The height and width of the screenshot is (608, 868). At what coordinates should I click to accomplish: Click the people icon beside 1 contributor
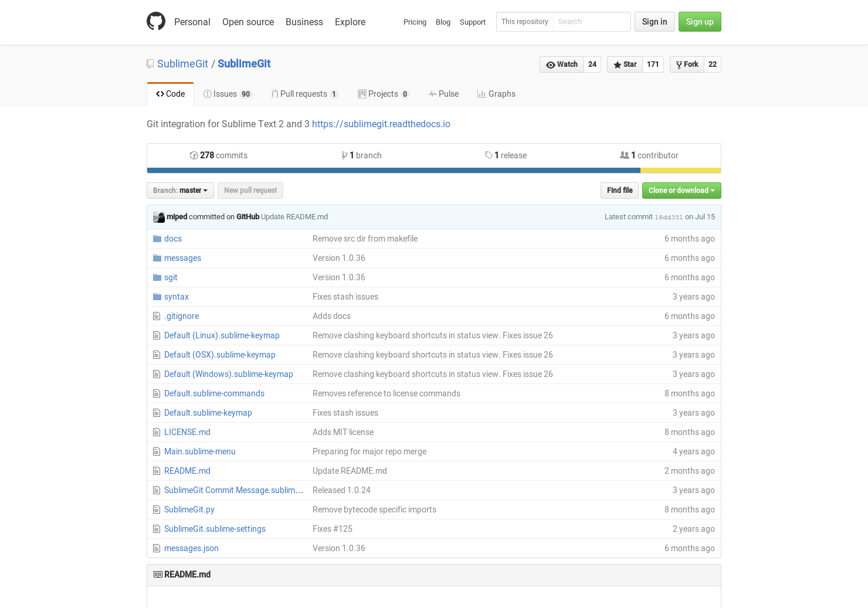(625, 155)
